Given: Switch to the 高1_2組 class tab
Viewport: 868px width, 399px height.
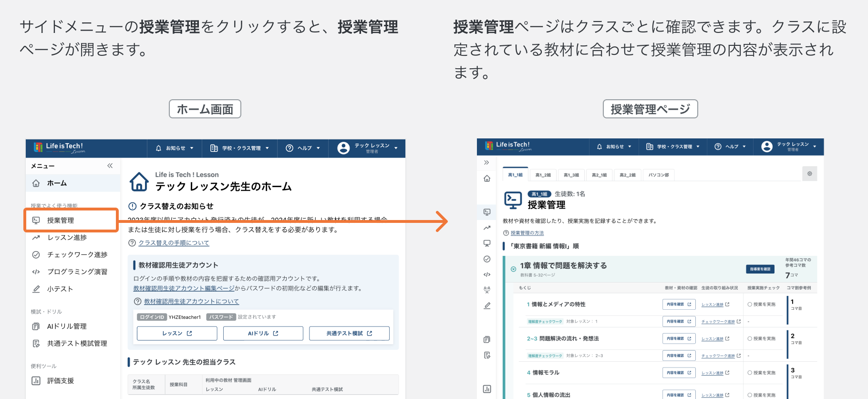Looking at the screenshot, I should point(543,175).
